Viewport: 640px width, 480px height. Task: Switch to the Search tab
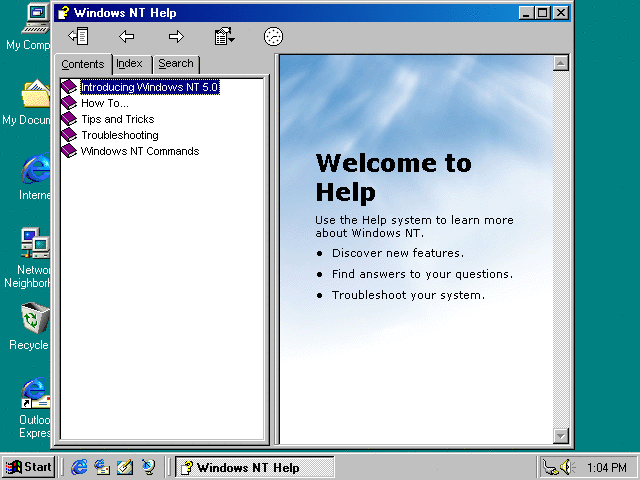coord(176,64)
